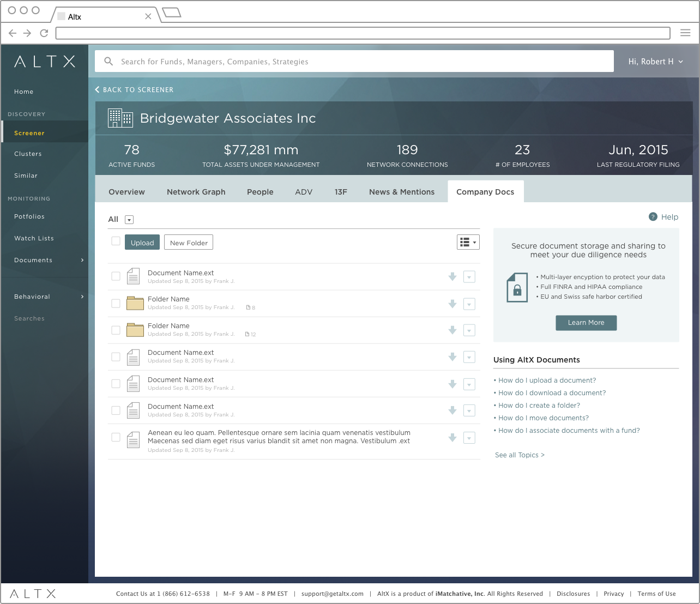Check the box for the 12-file folder
This screenshot has width=700, height=604.
pyautogui.click(x=116, y=330)
